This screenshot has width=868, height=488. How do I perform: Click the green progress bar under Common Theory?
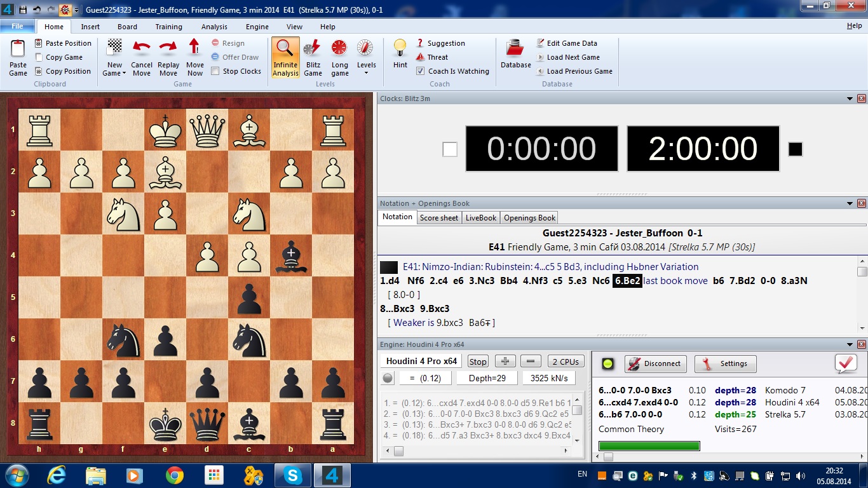[649, 446]
